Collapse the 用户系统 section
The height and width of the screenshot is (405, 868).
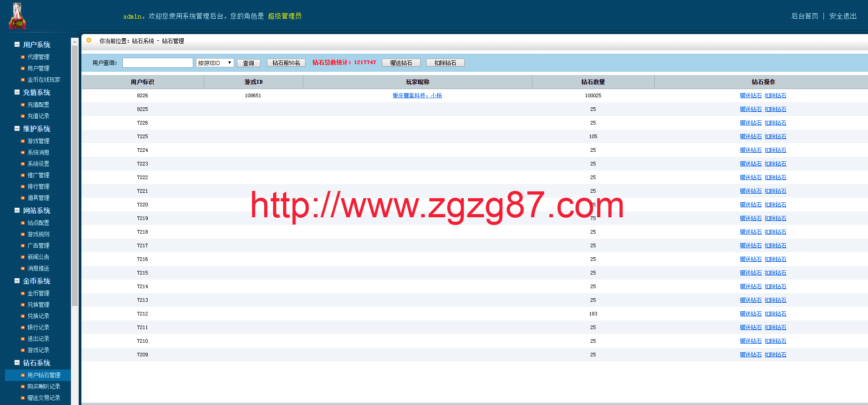tap(17, 45)
